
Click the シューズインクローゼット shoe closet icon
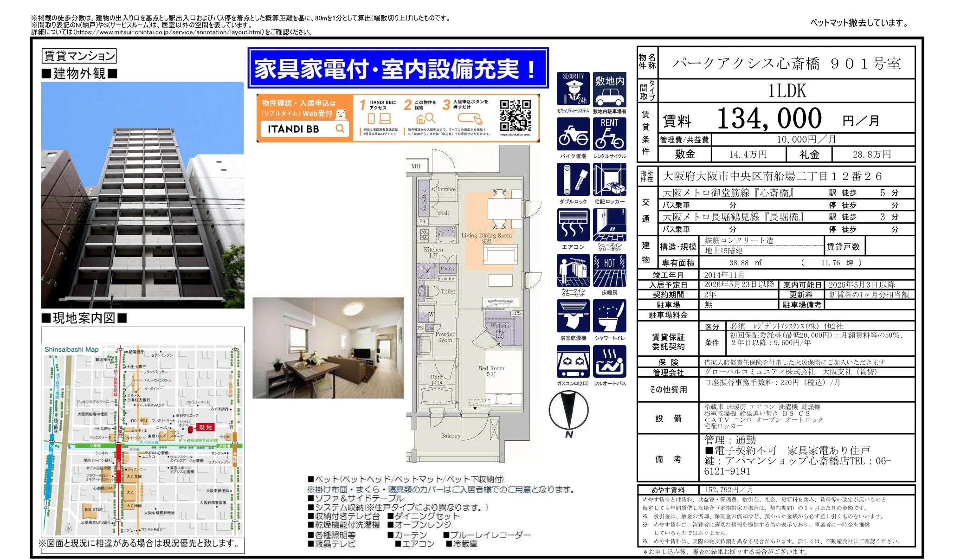[608, 225]
